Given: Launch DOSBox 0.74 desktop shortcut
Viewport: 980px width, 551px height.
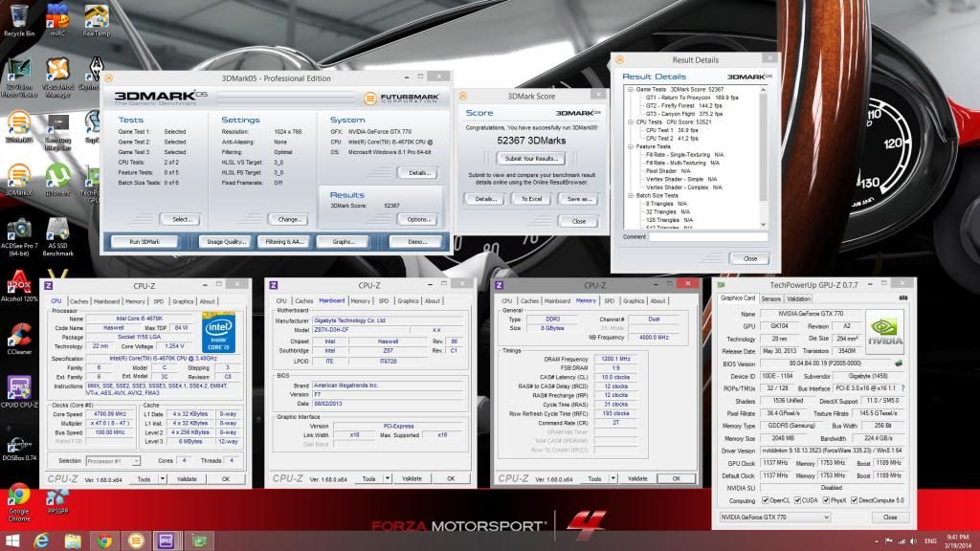Looking at the screenshot, I should (x=19, y=446).
